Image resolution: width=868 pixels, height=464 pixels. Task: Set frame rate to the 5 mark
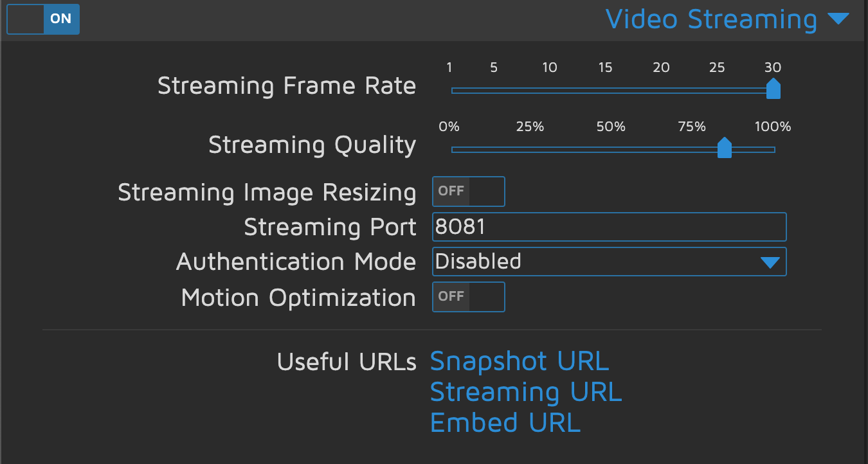494,91
